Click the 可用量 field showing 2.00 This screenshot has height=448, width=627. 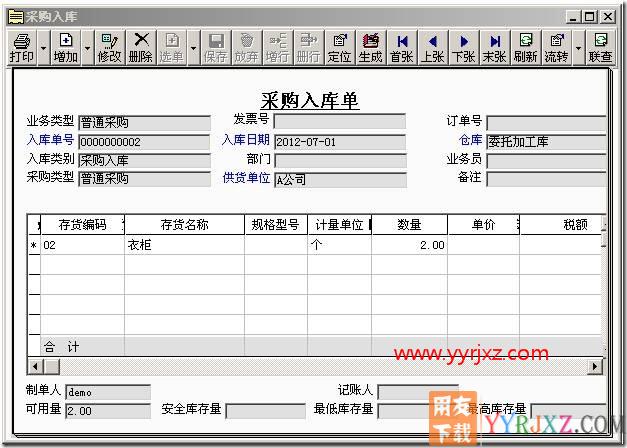point(108,411)
